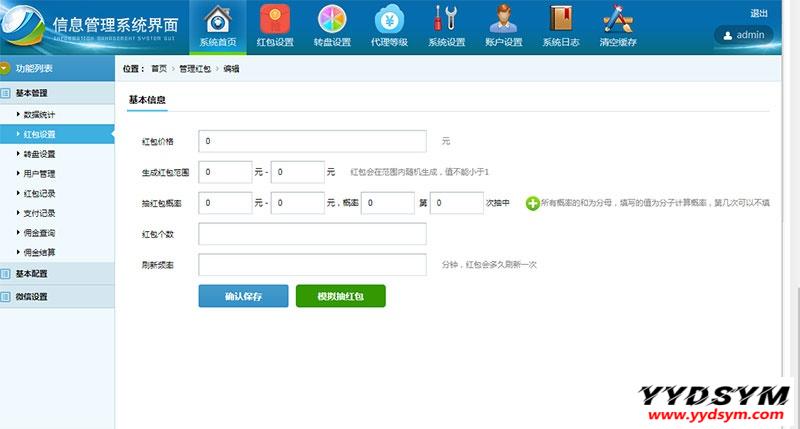
Task: Click the 系统首页 home icon
Action: coord(218,20)
